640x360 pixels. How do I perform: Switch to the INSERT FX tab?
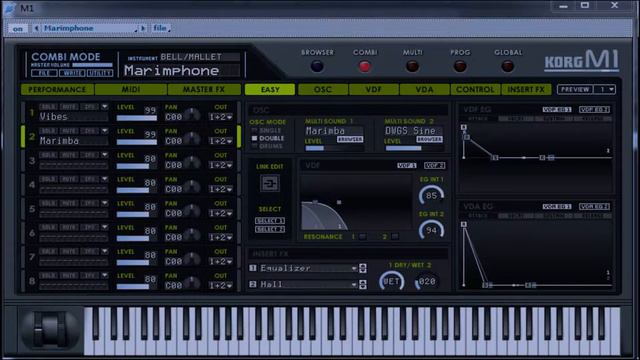pyautogui.click(x=526, y=89)
